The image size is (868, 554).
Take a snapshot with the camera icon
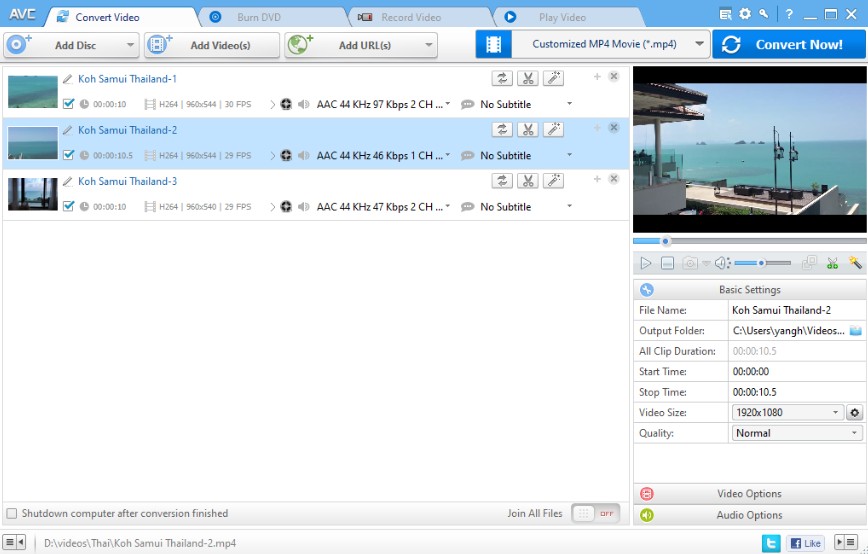[690, 263]
